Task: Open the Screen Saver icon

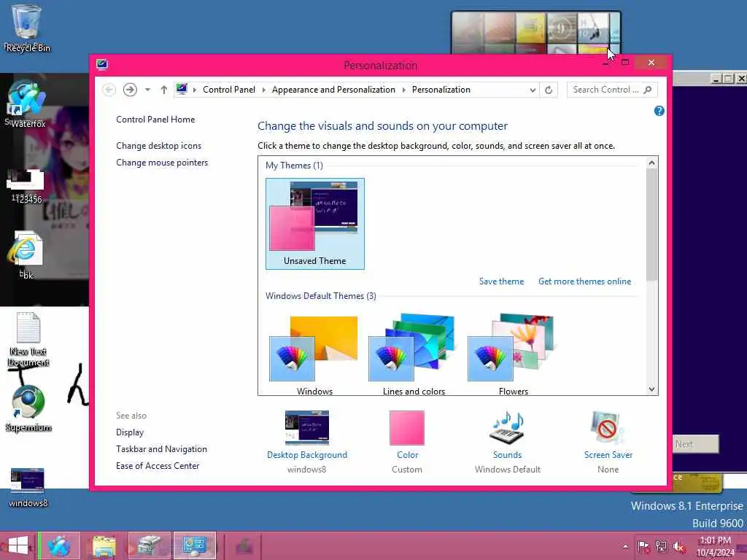Action: pyautogui.click(x=608, y=427)
